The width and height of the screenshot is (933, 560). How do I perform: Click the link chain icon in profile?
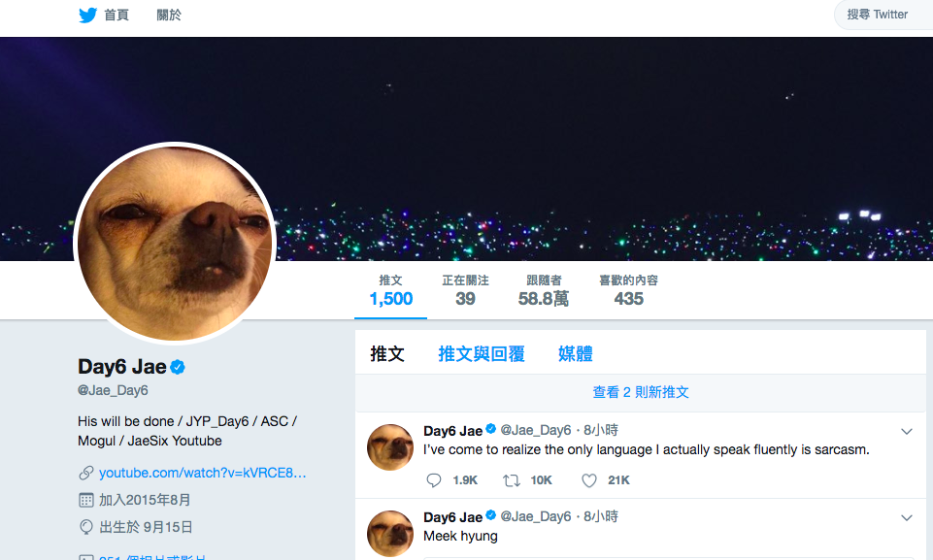pyautogui.click(x=86, y=473)
